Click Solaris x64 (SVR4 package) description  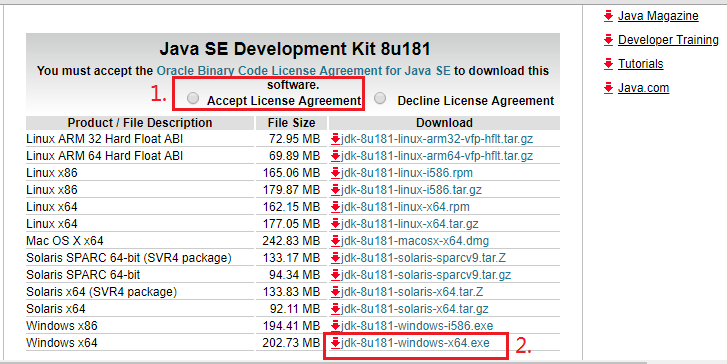click(x=102, y=292)
